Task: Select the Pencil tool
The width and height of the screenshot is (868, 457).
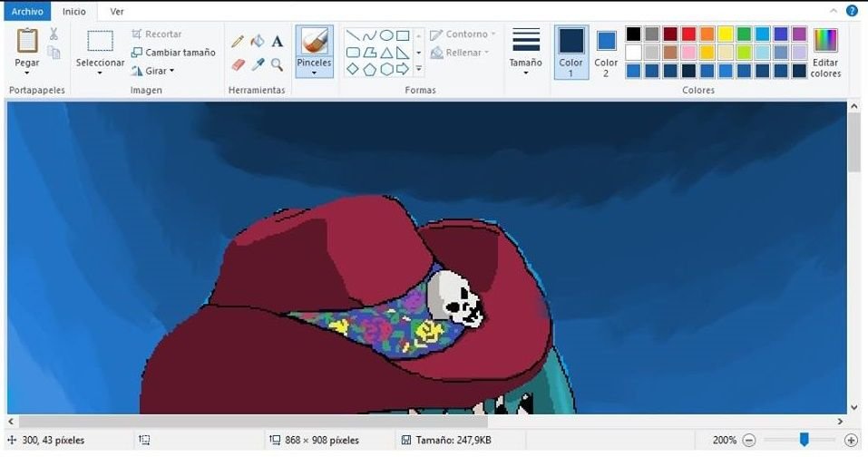Action: [x=238, y=41]
